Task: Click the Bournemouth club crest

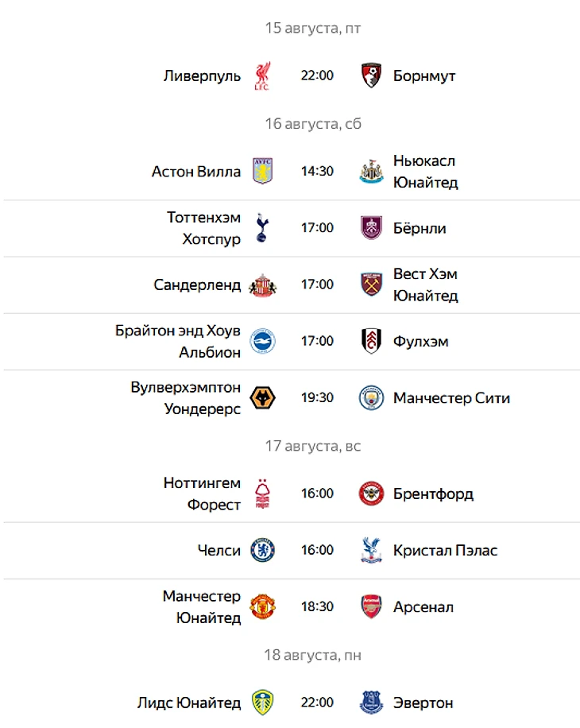Action: coord(370,76)
